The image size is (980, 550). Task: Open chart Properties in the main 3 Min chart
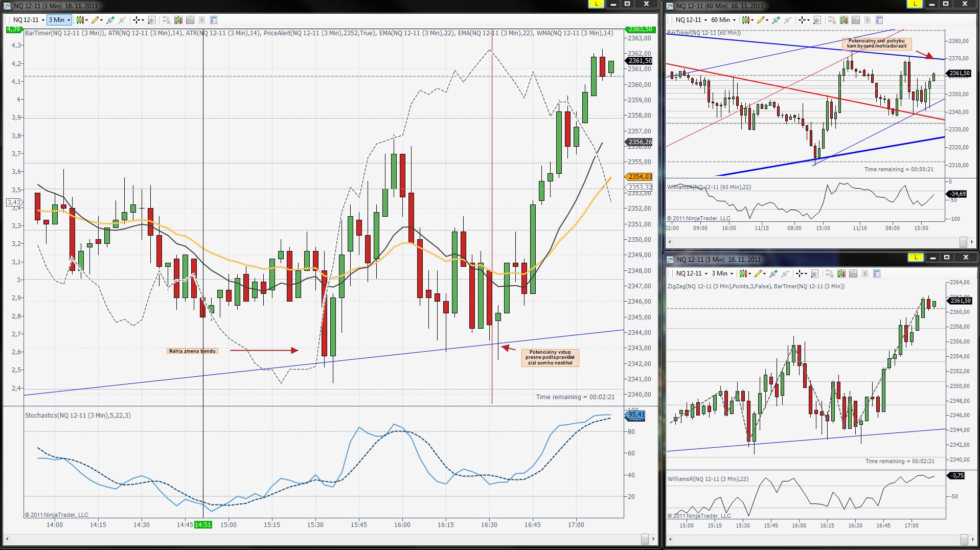[214, 20]
